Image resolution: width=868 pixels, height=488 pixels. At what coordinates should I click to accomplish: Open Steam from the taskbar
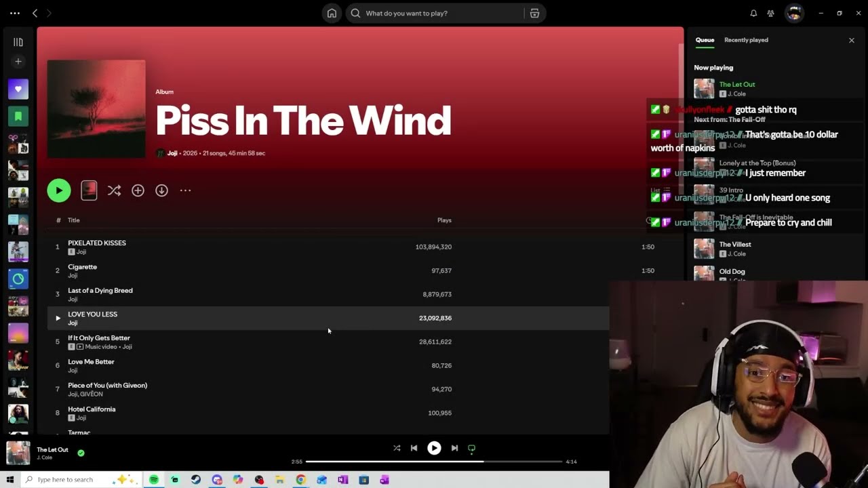click(196, 480)
